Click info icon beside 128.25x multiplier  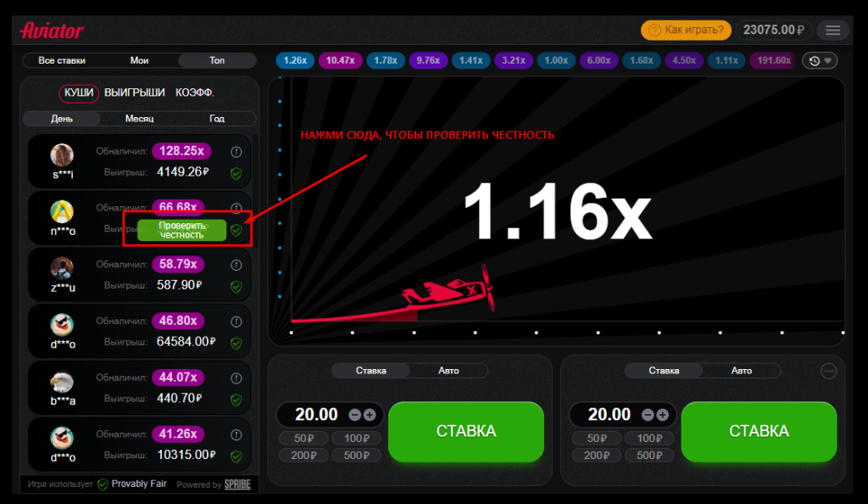coord(236,152)
